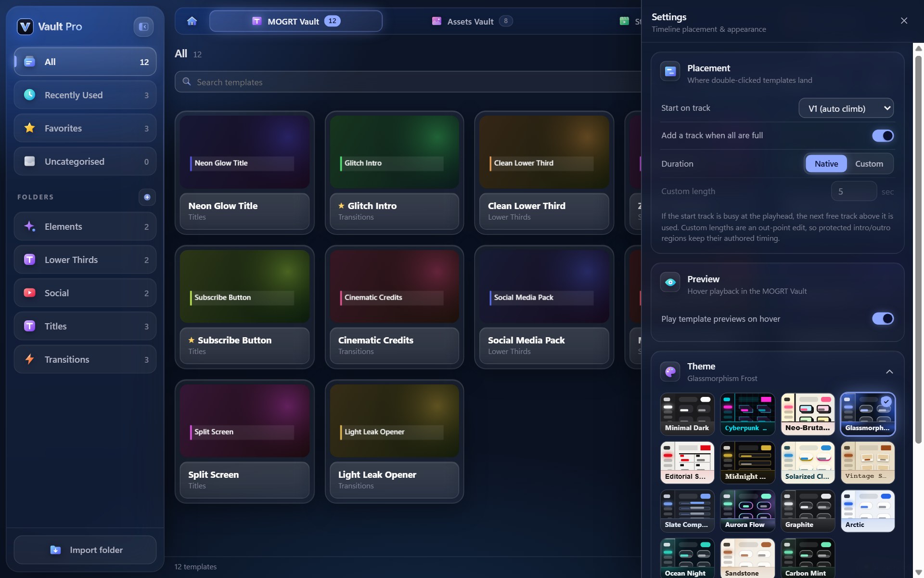Collapse the sidebar with the panel icon
This screenshot has height=578, width=924.
[143, 26]
